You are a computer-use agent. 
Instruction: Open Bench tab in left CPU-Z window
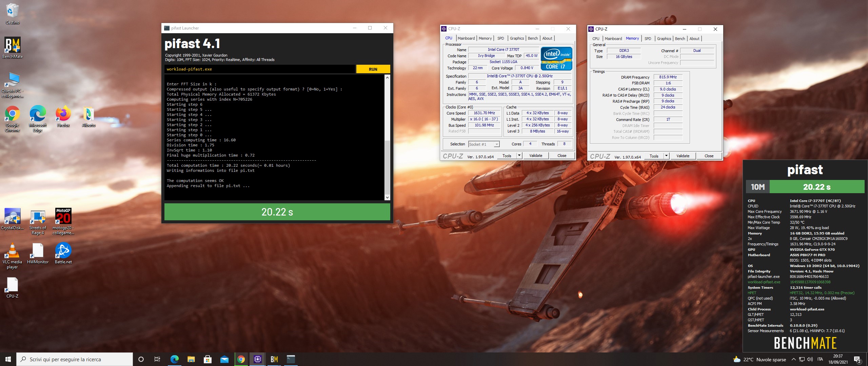(x=533, y=38)
